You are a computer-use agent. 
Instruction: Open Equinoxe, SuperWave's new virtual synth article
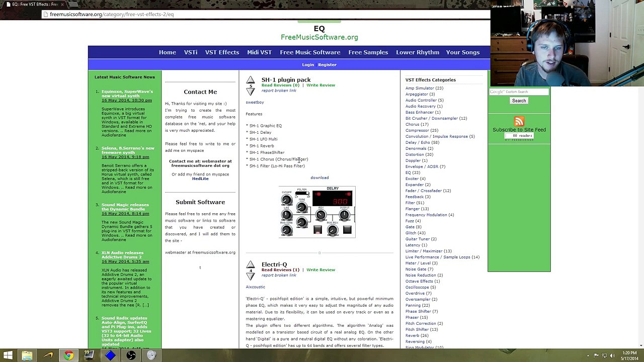click(x=127, y=94)
